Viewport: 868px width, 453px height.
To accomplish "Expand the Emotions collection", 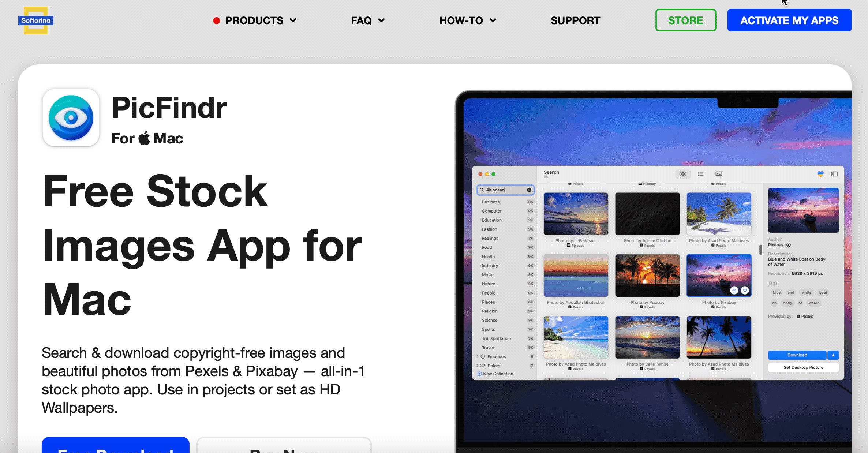I will tap(478, 356).
